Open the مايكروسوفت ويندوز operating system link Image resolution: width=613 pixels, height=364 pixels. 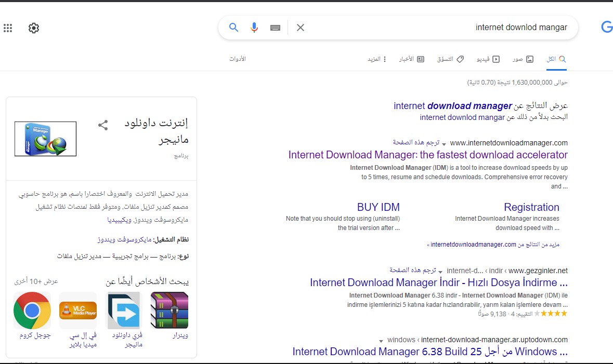pos(124,239)
